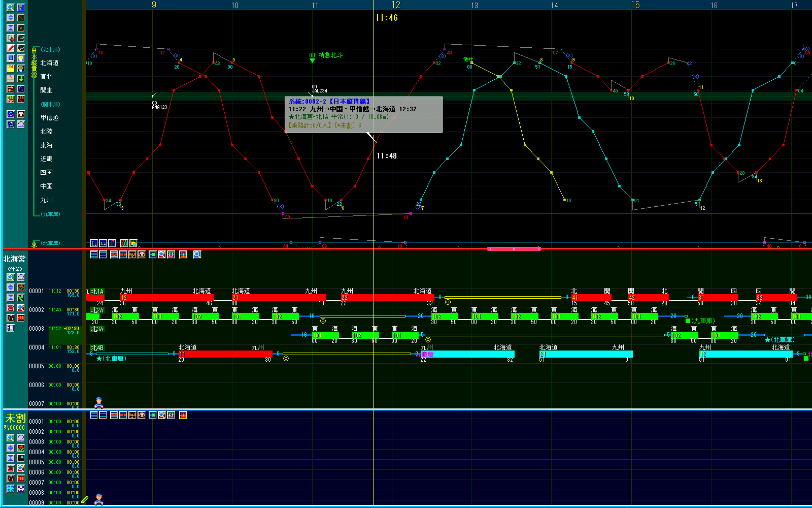Click cyan trip block 21 北海道 to 九州 in row 00004
812x508 pixels.
point(586,354)
